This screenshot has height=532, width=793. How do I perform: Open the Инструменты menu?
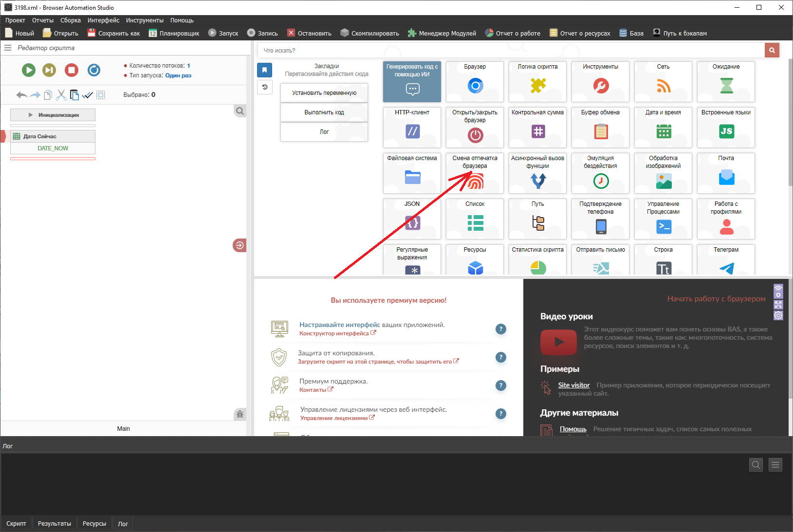[145, 20]
